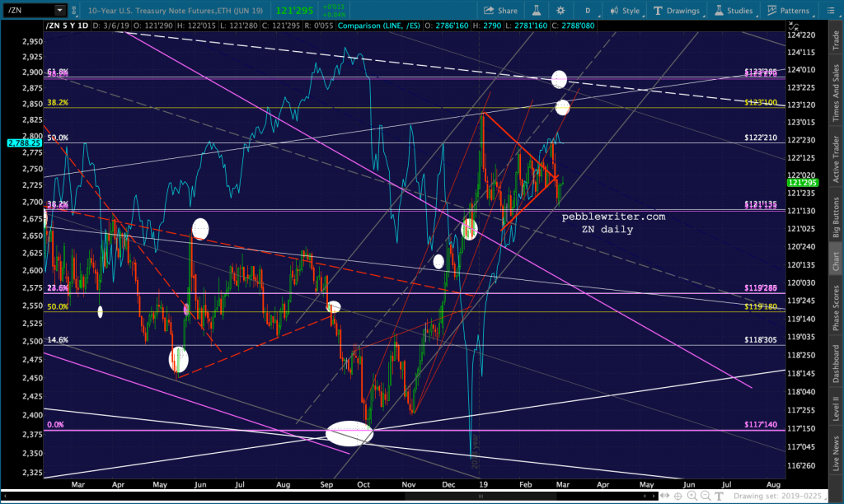Open chart settings gear icon

[560, 10]
